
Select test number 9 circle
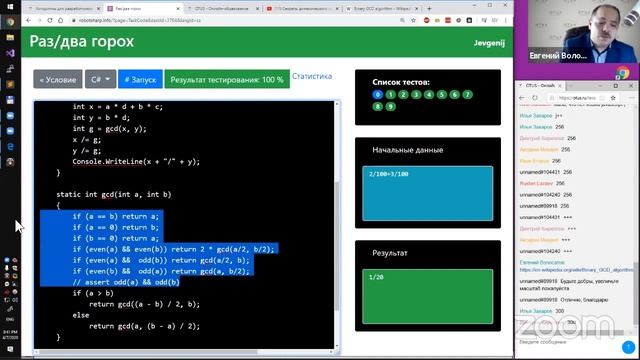(391, 107)
